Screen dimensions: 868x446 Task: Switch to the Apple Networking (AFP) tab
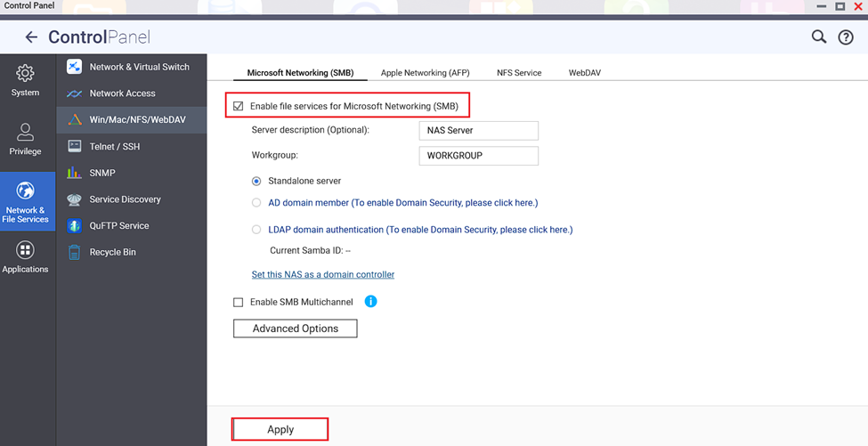point(425,72)
